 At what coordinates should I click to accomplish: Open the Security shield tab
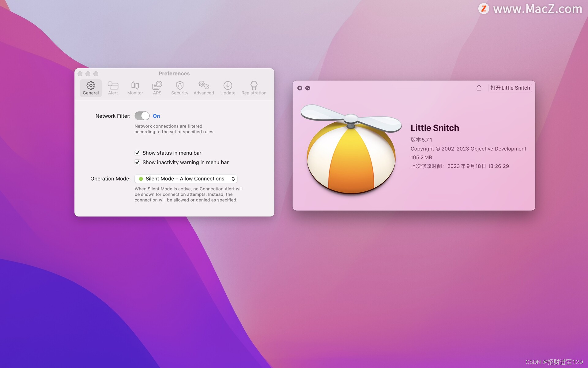[180, 88]
